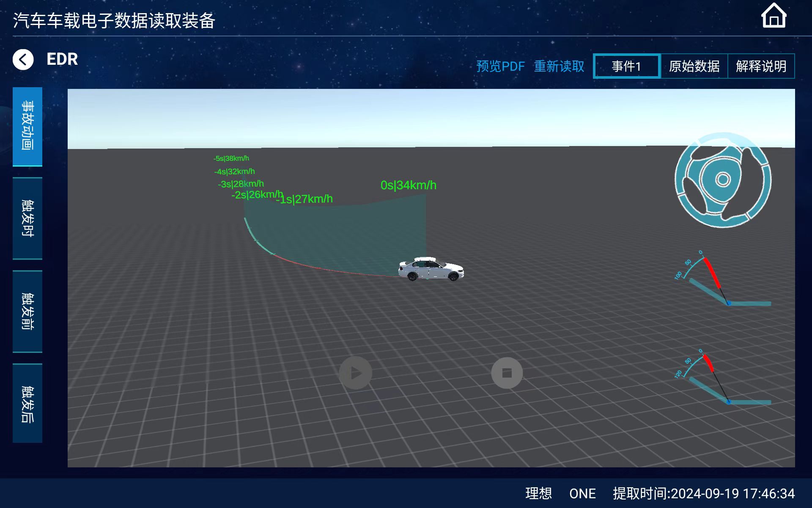
Task: Click the -2s|26km/h label
Action: (257, 195)
